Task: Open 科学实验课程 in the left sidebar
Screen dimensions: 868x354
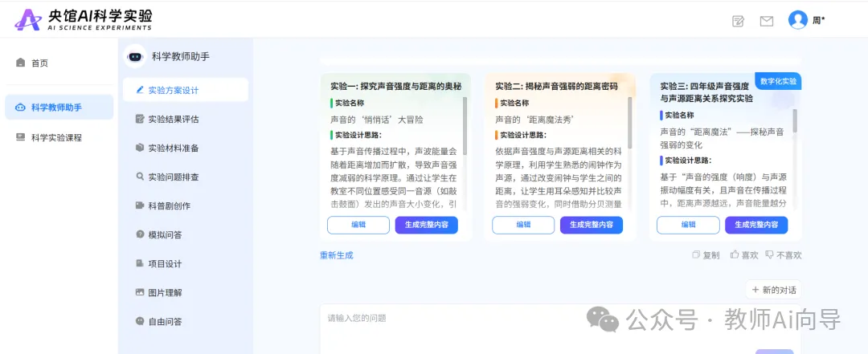Action: tap(59, 137)
